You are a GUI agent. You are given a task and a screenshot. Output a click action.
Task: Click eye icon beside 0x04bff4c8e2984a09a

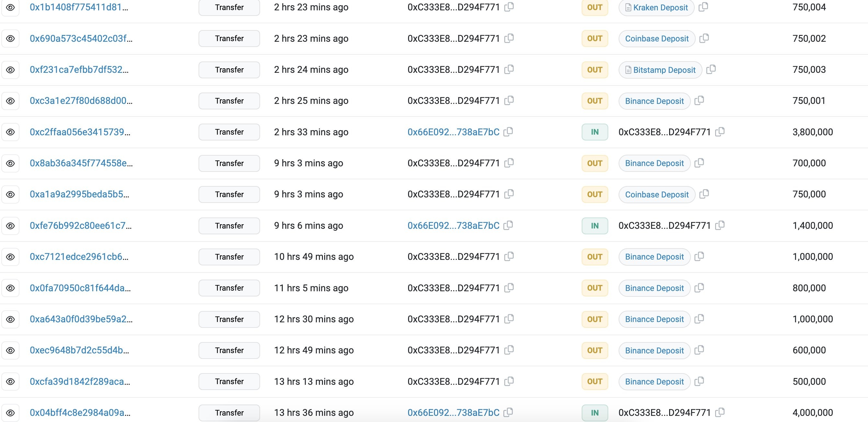[10, 413]
